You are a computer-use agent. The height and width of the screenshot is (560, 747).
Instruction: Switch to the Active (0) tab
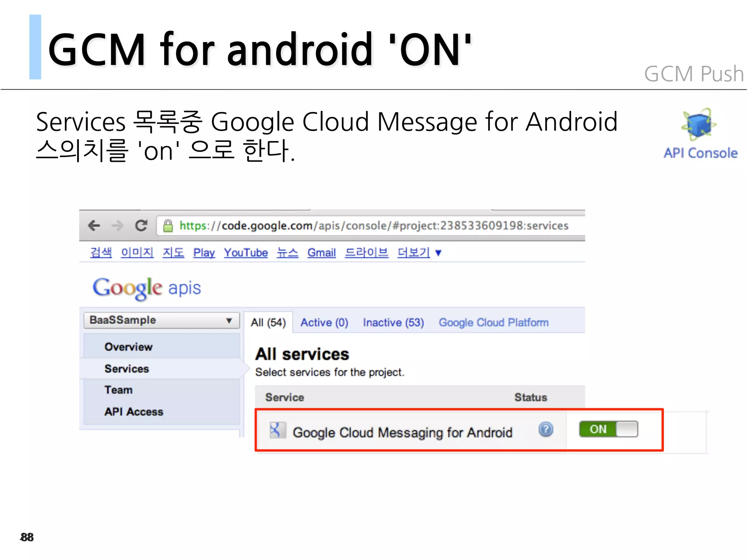(324, 323)
